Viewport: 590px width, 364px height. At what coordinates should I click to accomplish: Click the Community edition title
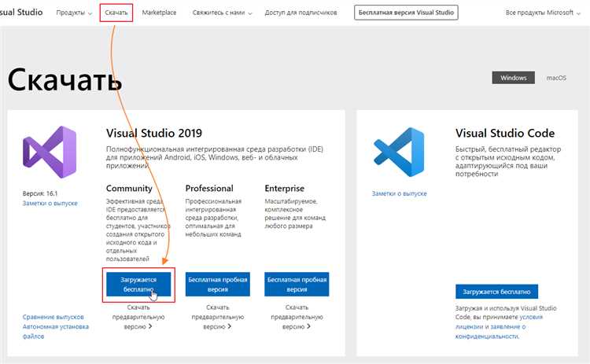(129, 188)
